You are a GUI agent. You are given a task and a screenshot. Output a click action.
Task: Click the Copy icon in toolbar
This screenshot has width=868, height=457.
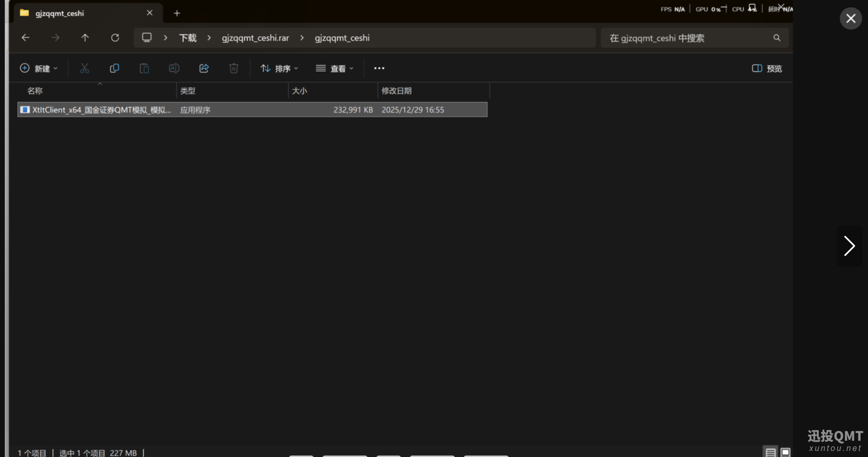pyautogui.click(x=114, y=68)
